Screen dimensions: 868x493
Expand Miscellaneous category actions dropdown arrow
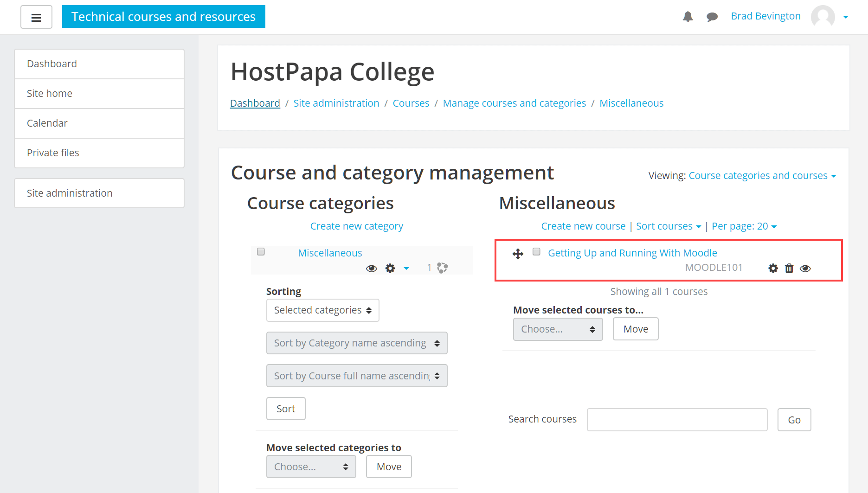(x=406, y=269)
